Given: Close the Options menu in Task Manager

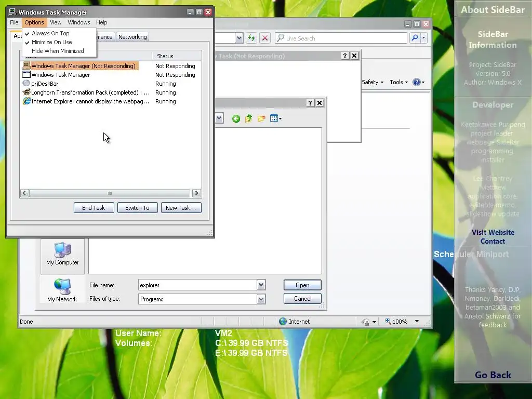Looking at the screenshot, I should pyautogui.click(x=34, y=22).
